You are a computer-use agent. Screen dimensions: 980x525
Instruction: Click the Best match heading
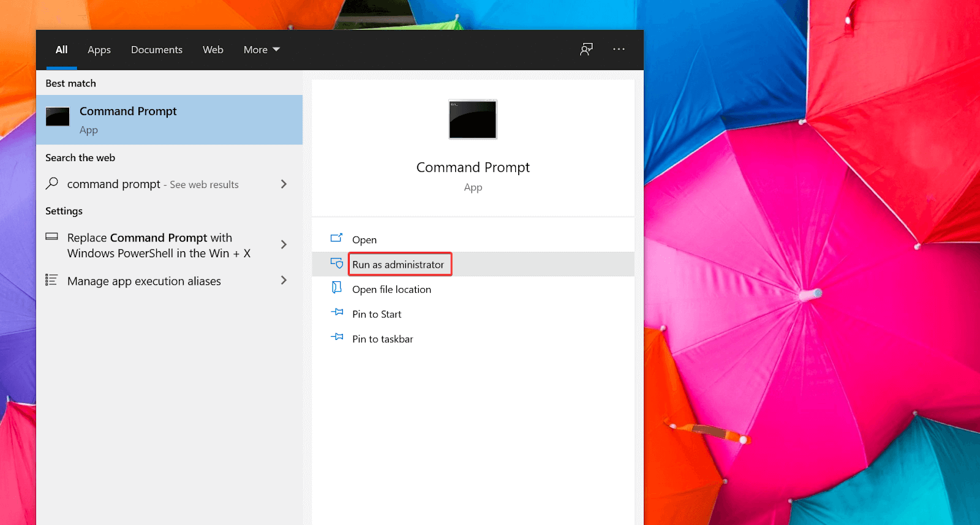70,83
